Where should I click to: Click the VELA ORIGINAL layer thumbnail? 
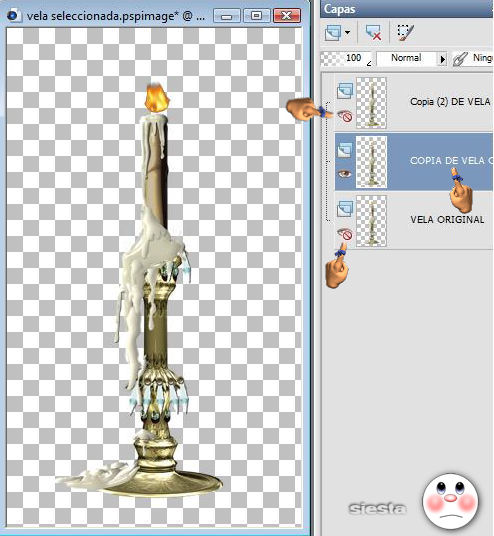tap(371, 221)
